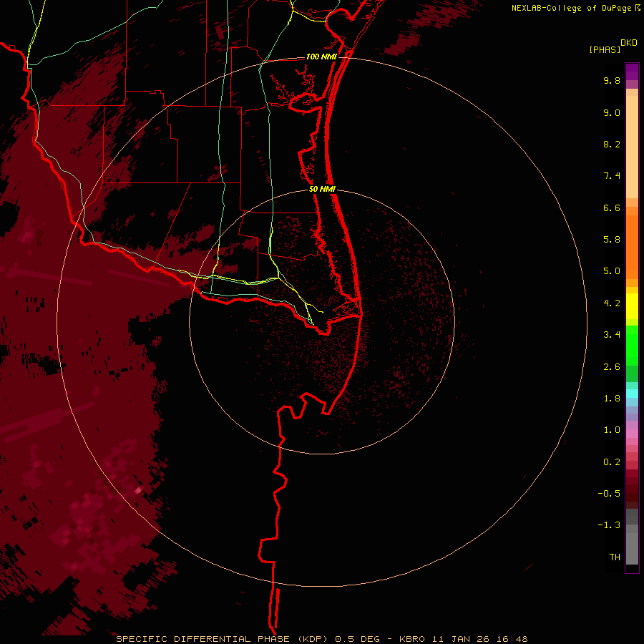The height and width of the screenshot is (644, 644).
Task: Click the DKD units label
Action: [x=629, y=43]
